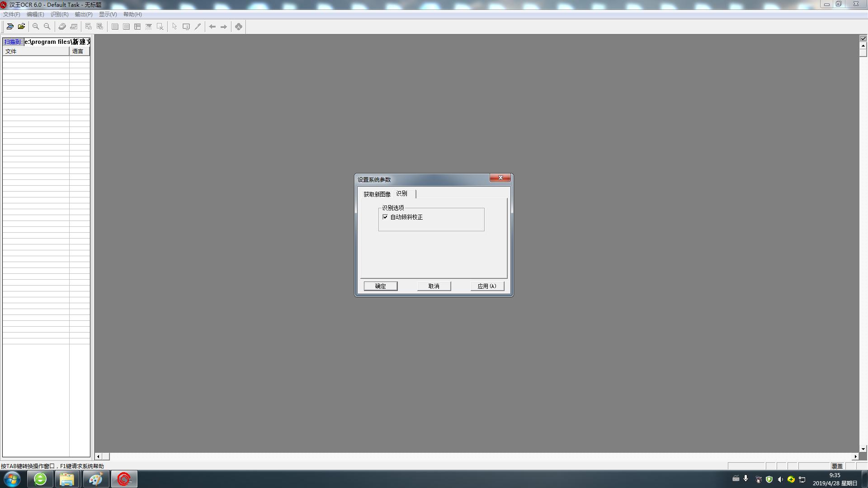Click the table layout region icon

point(137,27)
